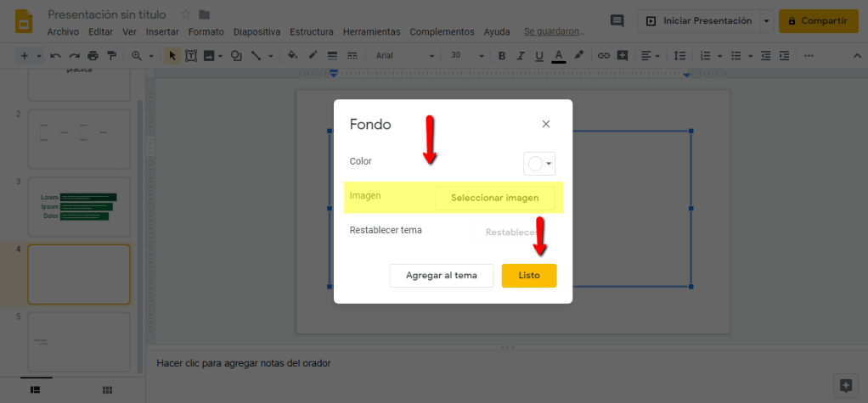Open the Herramientas menu
The height and width of the screenshot is (403, 868).
coord(371,31)
